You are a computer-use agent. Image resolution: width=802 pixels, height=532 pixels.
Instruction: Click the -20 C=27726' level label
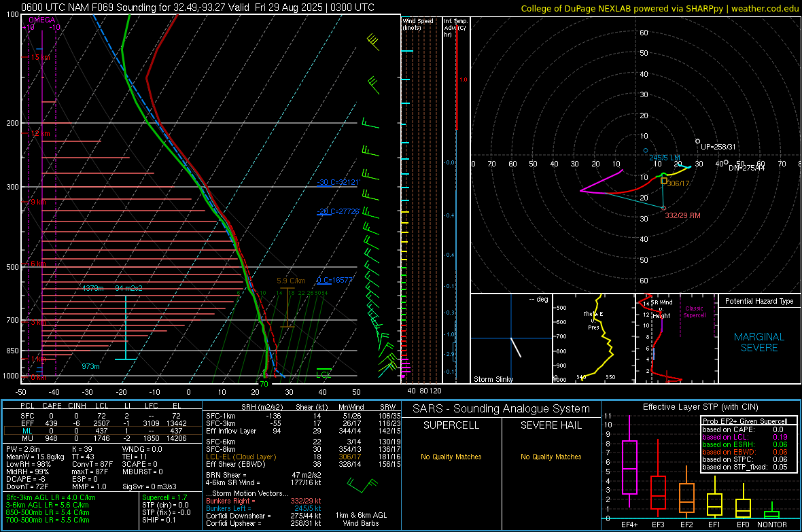pyautogui.click(x=338, y=211)
